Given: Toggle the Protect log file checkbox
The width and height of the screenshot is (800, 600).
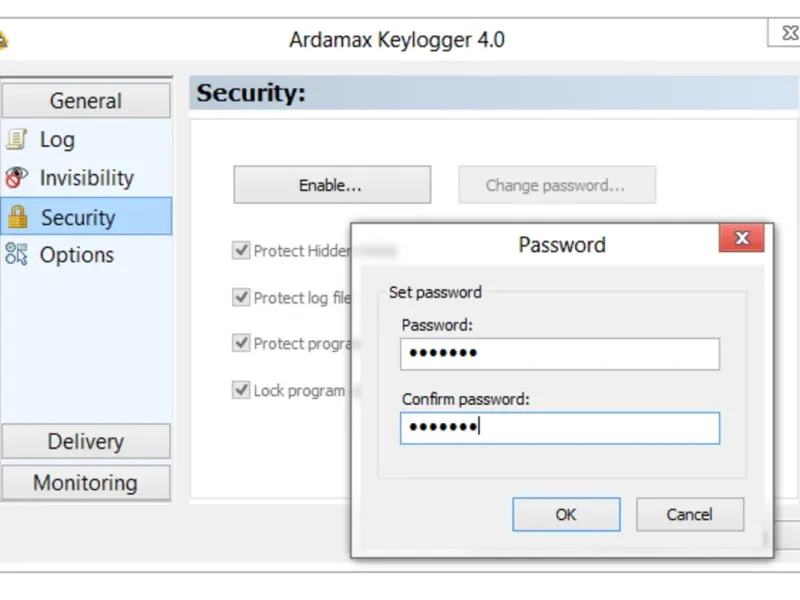Looking at the screenshot, I should [x=241, y=297].
